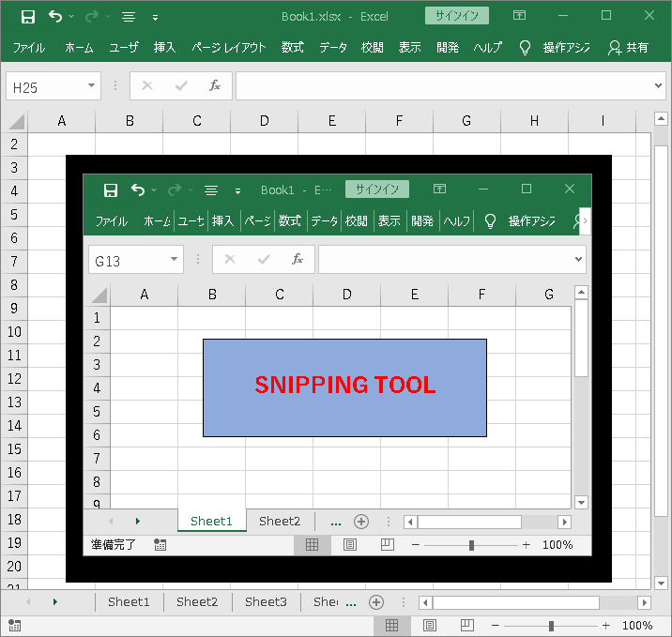Switch to the Sheet3 tab in the bottom tab bar

click(266, 602)
